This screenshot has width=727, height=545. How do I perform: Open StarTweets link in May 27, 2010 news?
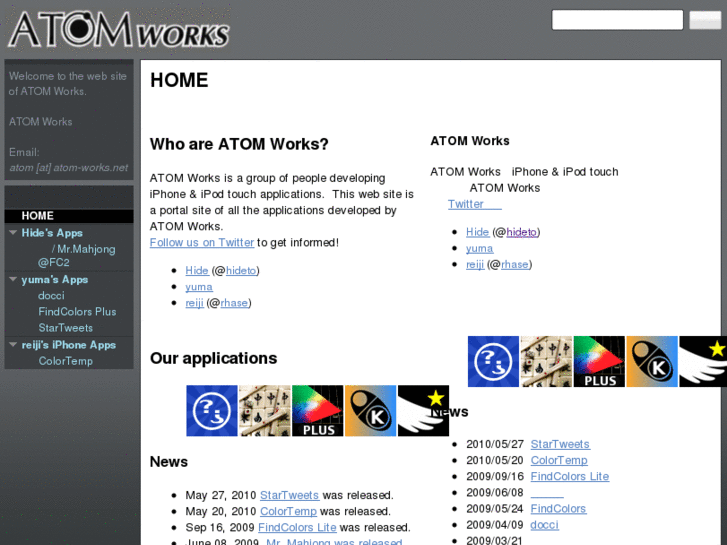coord(289,495)
